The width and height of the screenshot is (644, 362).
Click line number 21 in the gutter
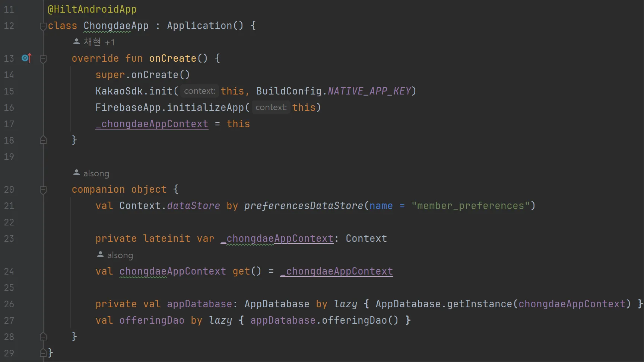(x=9, y=206)
